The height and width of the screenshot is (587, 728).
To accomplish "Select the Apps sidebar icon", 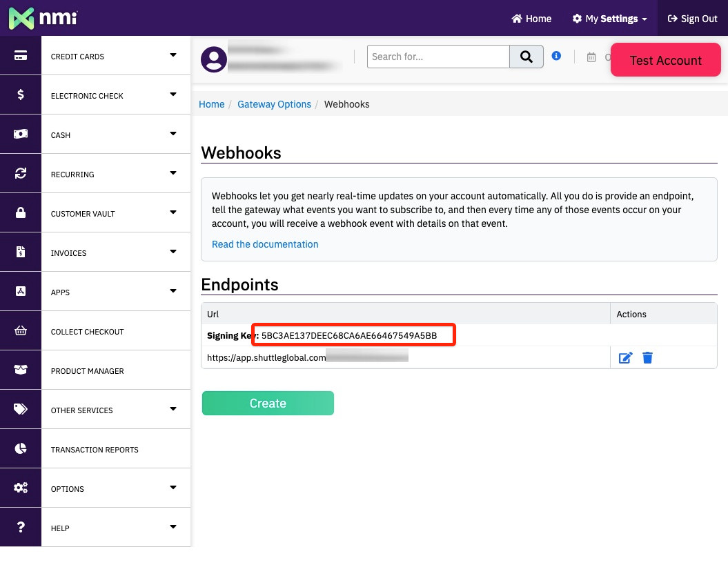I will point(21,291).
